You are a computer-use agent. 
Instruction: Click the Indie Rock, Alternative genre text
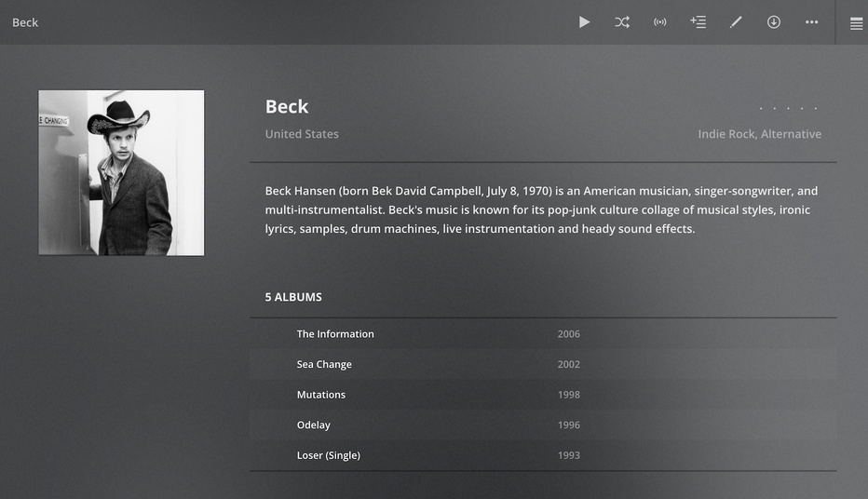tap(759, 134)
